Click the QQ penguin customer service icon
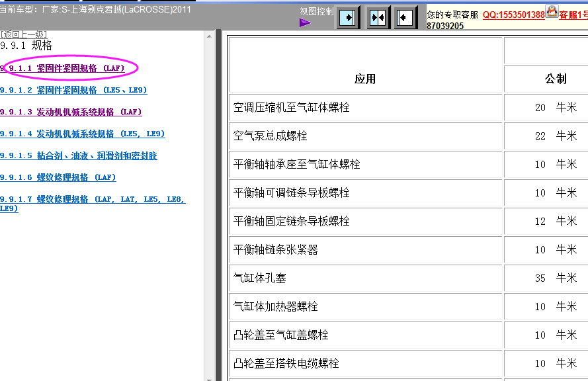588x381 pixels. (x=552, y=11)
